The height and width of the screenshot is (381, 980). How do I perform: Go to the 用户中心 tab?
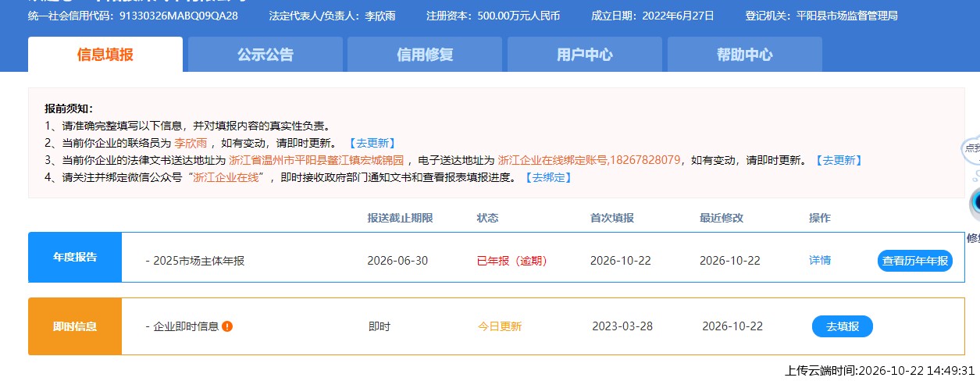pos(585,55)
